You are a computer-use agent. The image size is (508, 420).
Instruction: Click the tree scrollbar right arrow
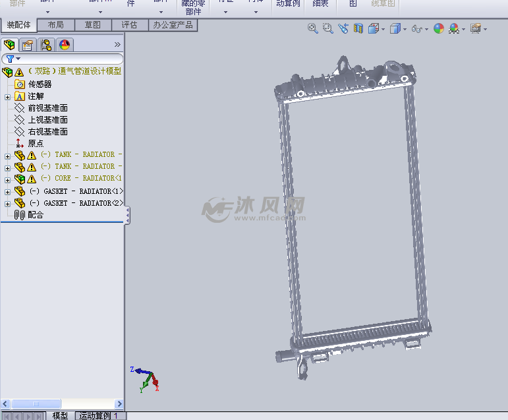coord(119,404)
